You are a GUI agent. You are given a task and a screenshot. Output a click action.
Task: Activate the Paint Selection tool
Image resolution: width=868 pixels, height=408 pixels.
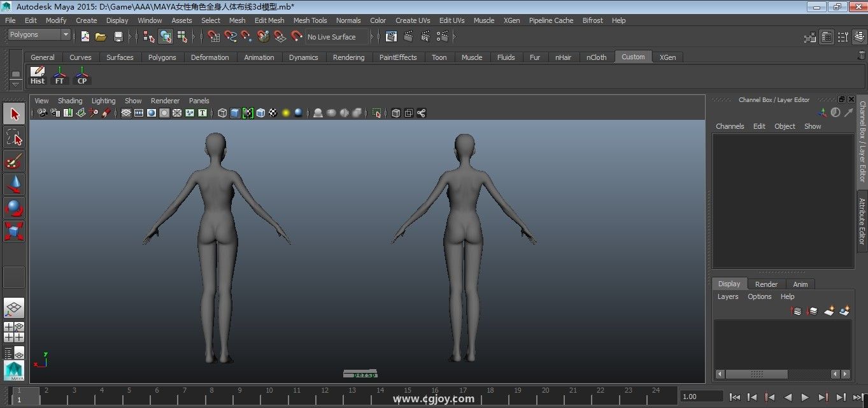[x=14, y=161]
